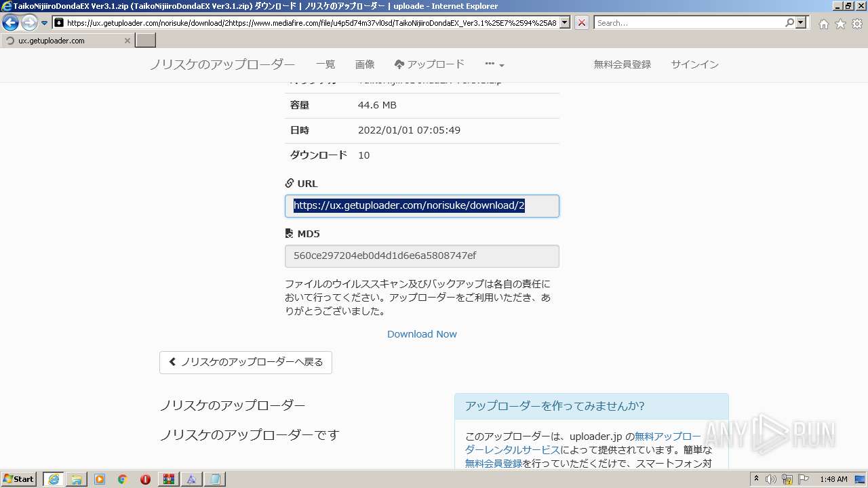The width and height of the screenshot is (868, 488).
Task: Click the Action Center flag tray icon
Action: 803,479
